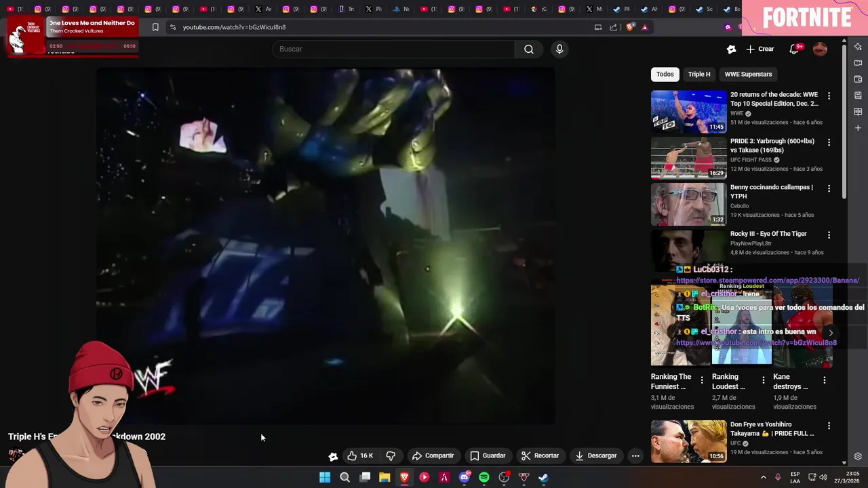Click Descargar download button
Screen dimensions: 868x488
(x=595, y=455)
